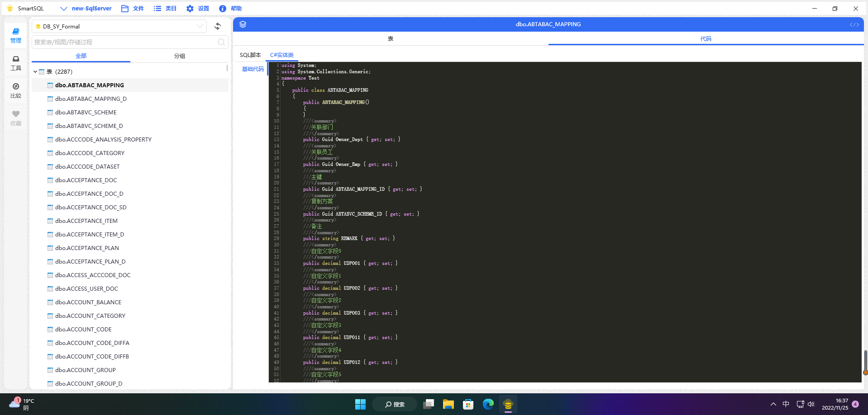Open the 设置 settings menu
Screen dimensions: 868x415
198,9
